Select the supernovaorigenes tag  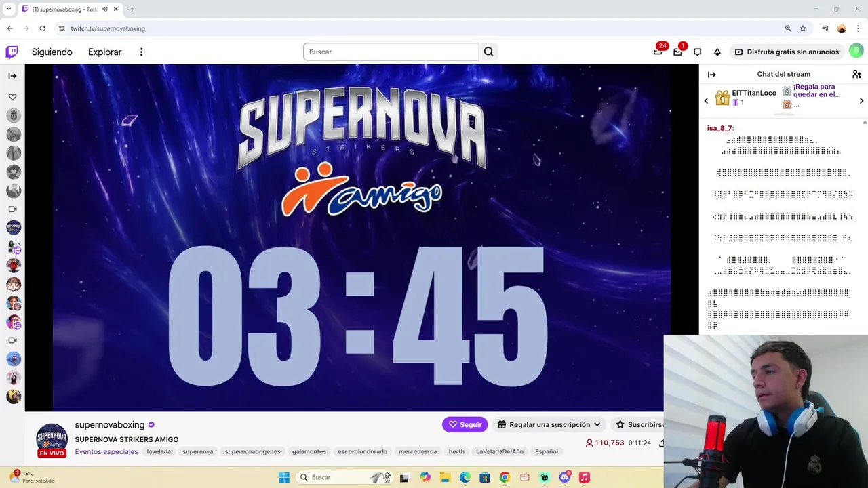tap(252, 451)
